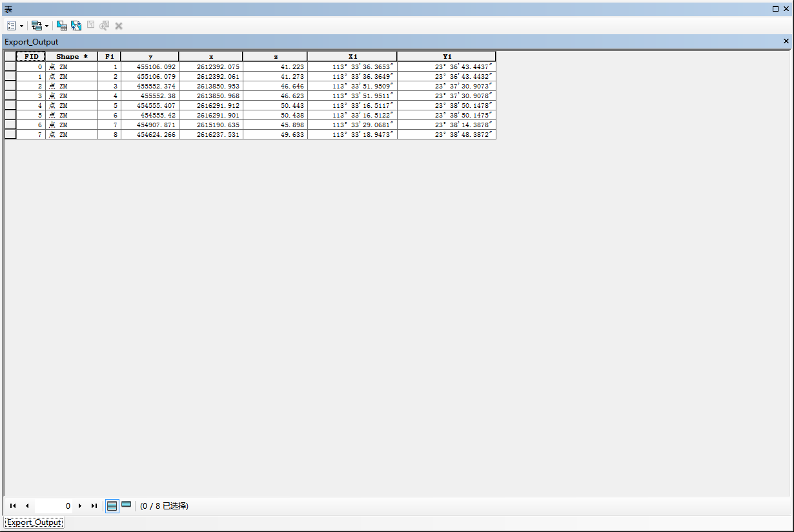
Task: Select row with FID 7 using row selector
Action: coord(10,134)
